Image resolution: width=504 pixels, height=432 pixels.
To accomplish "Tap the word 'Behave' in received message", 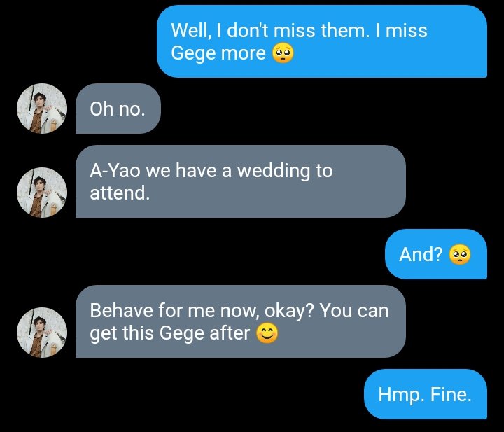I will point(121,310).
